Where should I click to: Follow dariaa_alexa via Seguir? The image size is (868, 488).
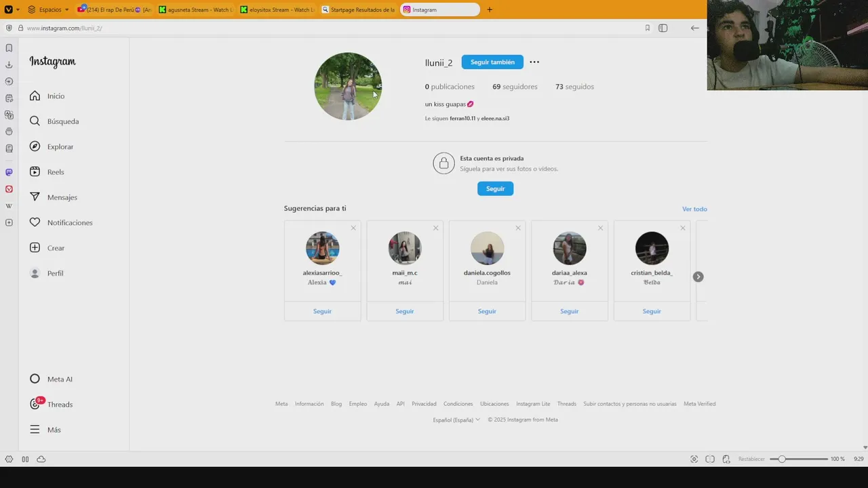click(570, 311)
